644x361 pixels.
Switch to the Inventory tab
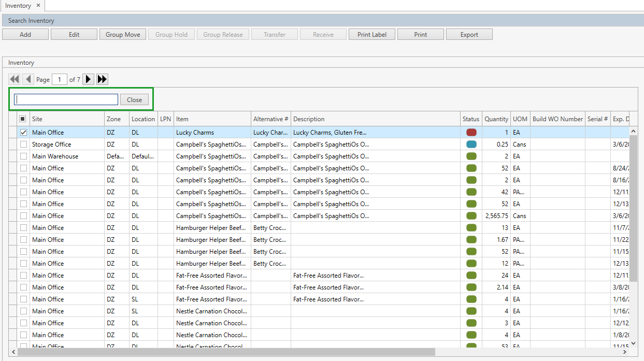[x=18, y=6]
